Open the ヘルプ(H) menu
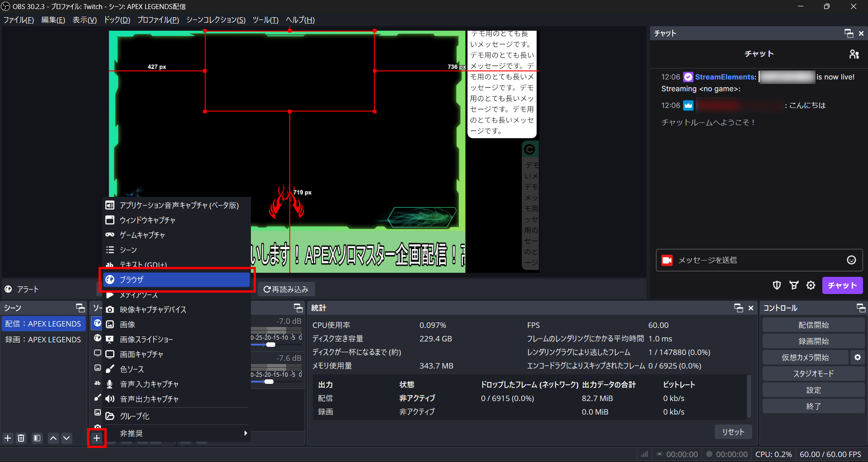868x462 pixels. [x=300, y=20]
